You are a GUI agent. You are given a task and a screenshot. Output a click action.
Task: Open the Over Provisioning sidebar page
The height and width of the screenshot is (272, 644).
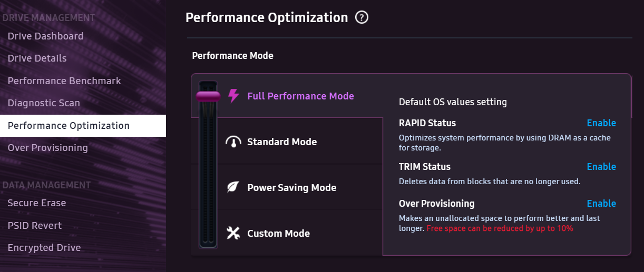pos(47,148)
